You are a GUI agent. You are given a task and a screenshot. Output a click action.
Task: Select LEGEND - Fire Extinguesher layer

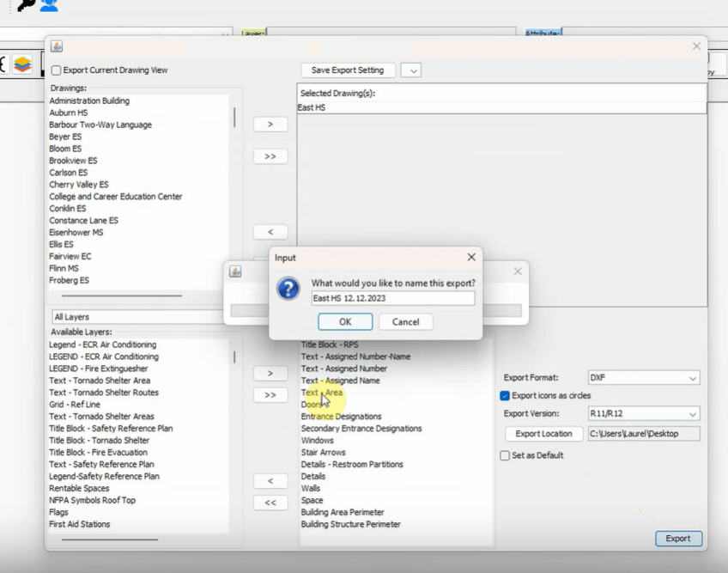point(99,369)
